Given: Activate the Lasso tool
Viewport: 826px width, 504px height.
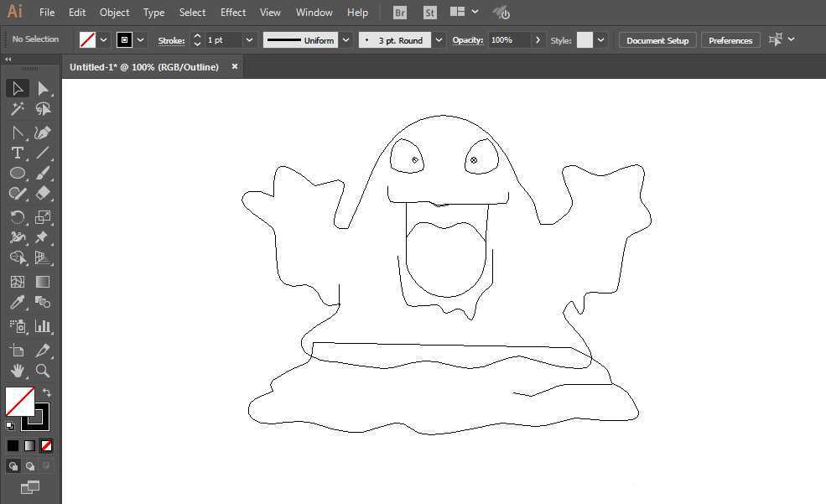Looking at the screenshot, I should 44,109.
